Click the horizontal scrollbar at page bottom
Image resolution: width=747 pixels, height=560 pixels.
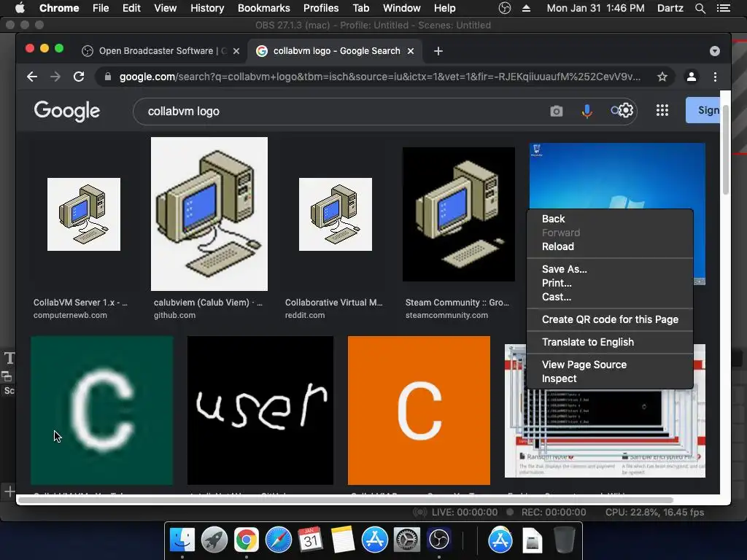click(346, 500)
